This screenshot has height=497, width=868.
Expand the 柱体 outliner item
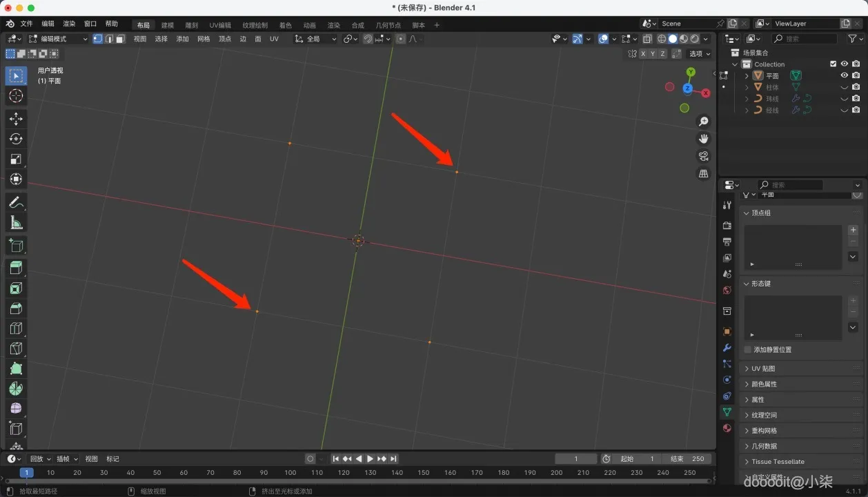tap(747, 87)
